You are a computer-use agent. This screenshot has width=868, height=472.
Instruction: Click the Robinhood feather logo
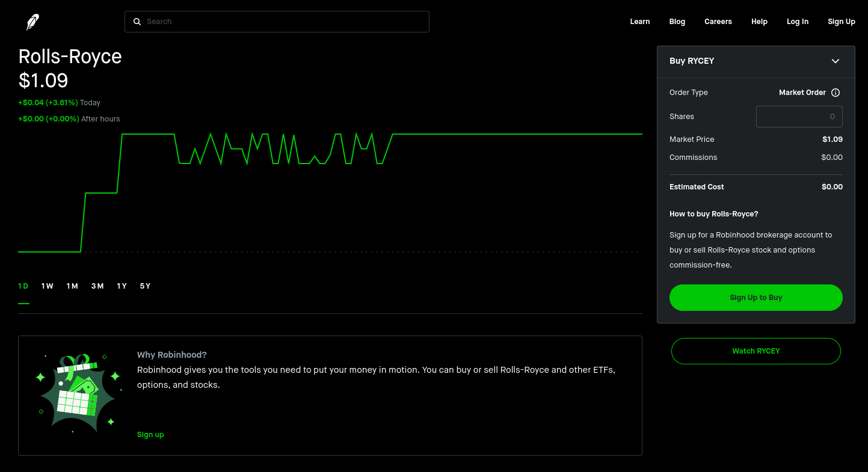[x=32, y=22]
